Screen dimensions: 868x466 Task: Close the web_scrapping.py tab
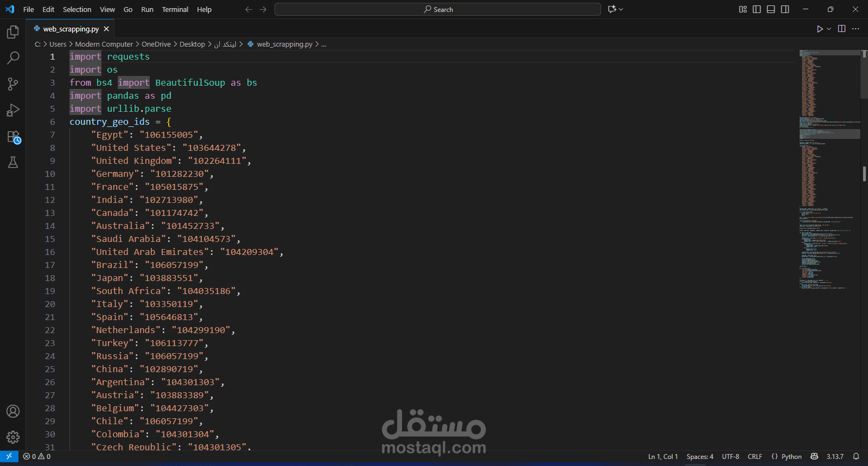coord(106,29)
